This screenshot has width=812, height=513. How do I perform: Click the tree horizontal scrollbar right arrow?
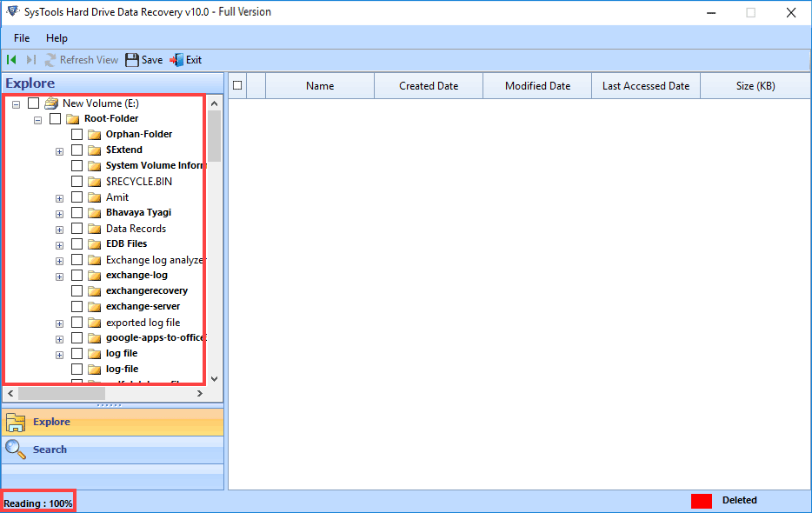[x=200, y=394]
